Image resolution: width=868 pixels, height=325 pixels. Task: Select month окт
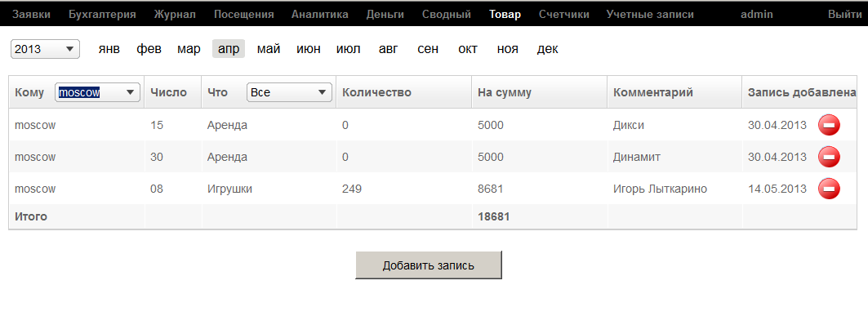click(468, 49)
